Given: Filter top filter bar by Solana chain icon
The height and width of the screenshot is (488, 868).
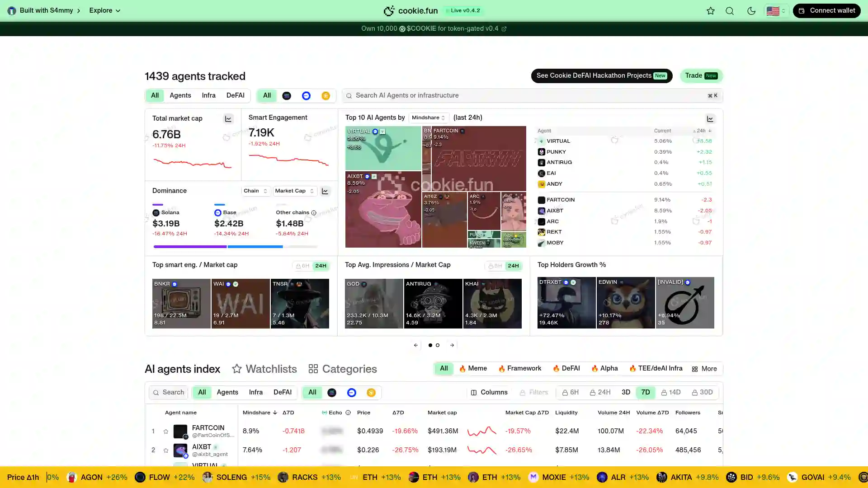Looking at the screenshot, I should pyautogui.click(x=287, y=96).
